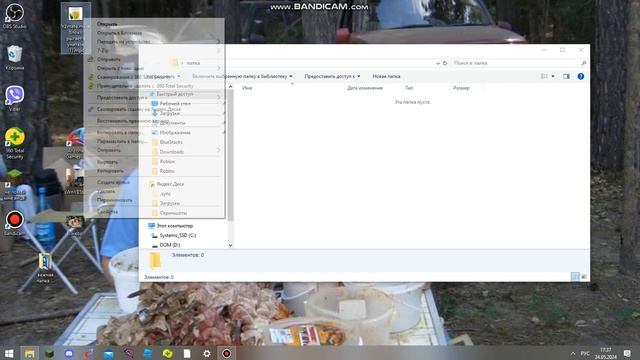Screen dimensions: 640x360
Task: Click РУС language indicator
Action: (x=585, y=353)
